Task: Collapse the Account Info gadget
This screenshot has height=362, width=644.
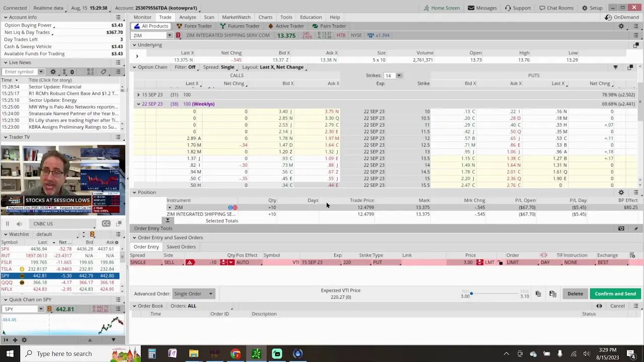Action: (6, 17)
